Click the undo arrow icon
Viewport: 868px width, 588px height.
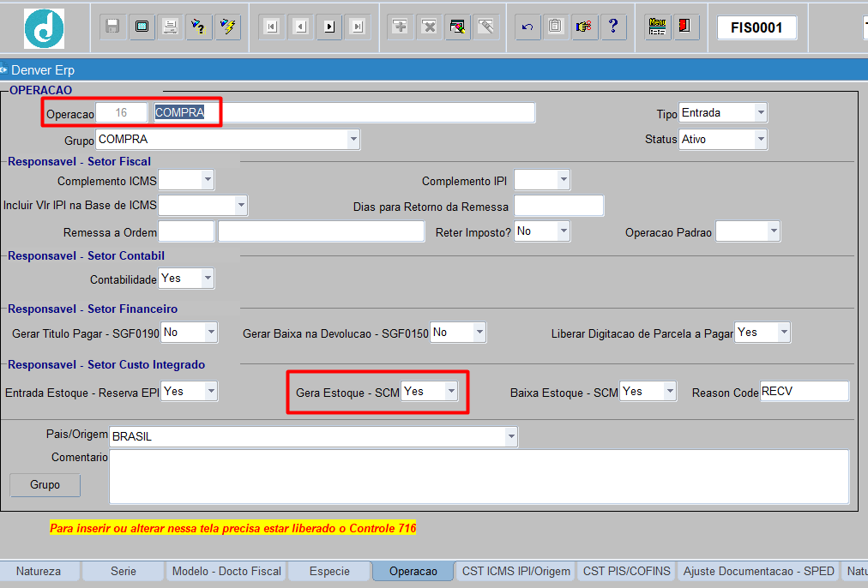527,27
